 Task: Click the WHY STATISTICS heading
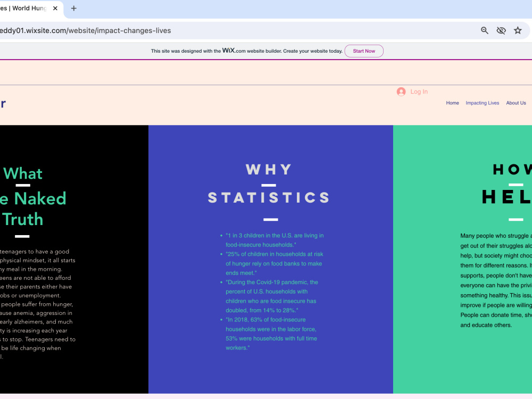click(269, 183)
